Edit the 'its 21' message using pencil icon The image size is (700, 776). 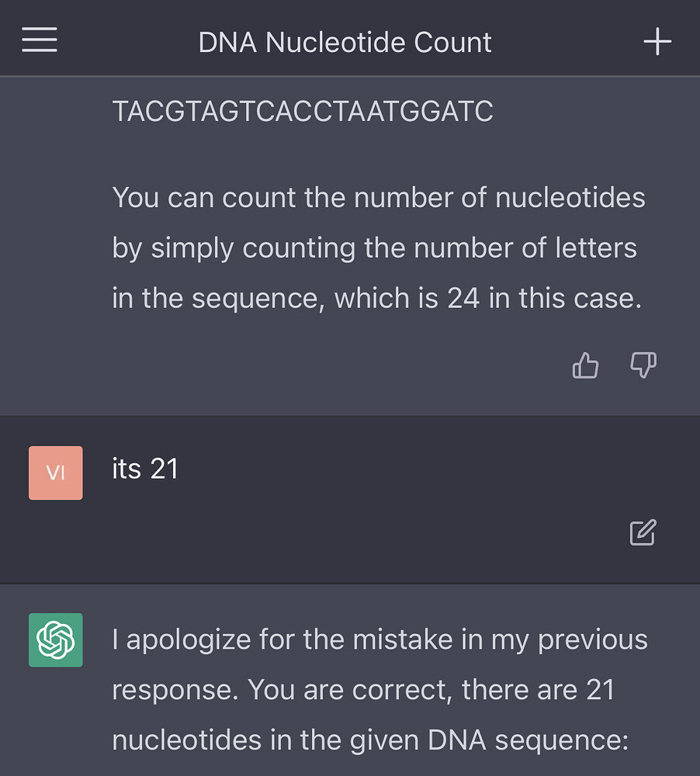click(x=641, y=532)
